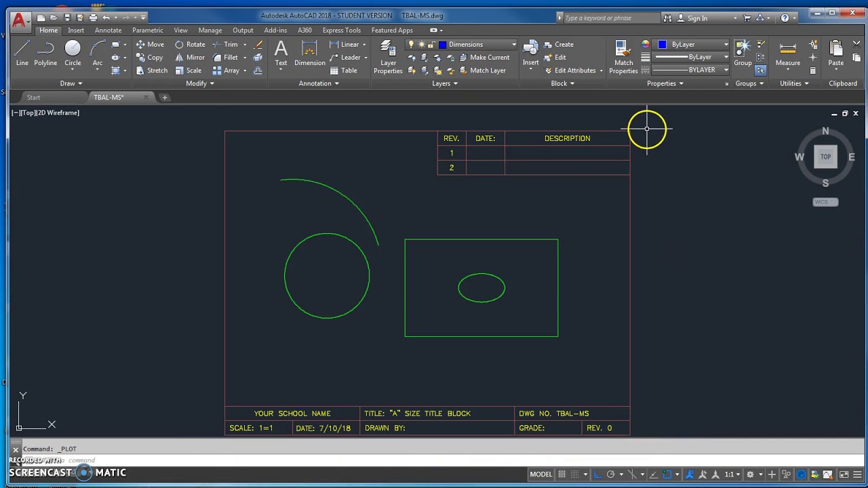Select the Polyline tool

pyautogui.click(x=45, y=53)
